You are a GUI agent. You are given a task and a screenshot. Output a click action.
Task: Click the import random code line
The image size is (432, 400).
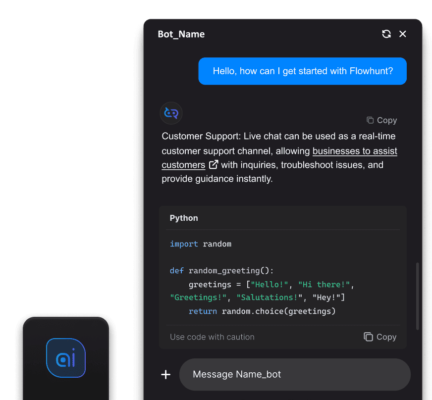pos(200,244)
